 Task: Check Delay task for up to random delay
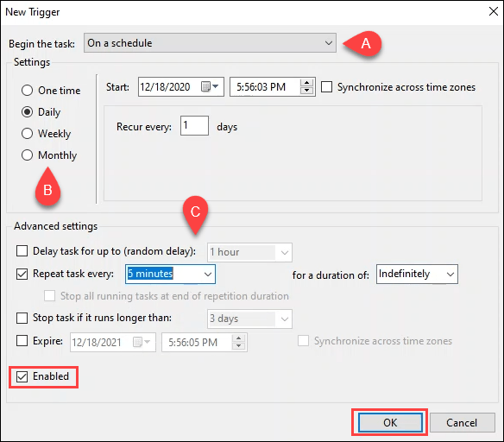tap(22, 250)
